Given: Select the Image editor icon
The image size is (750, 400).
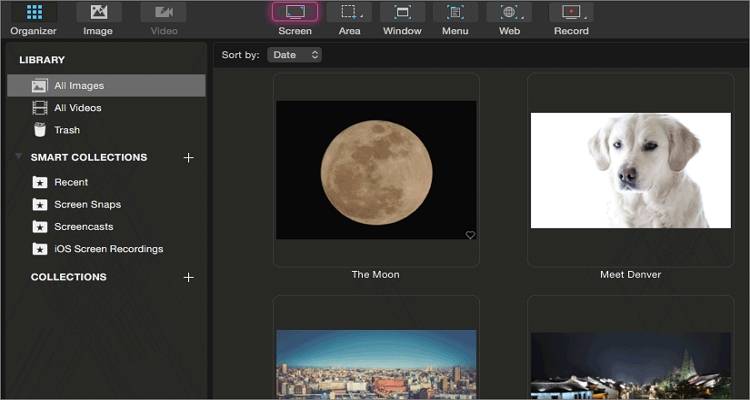Looking at the screenshot, I should point(99,12).
